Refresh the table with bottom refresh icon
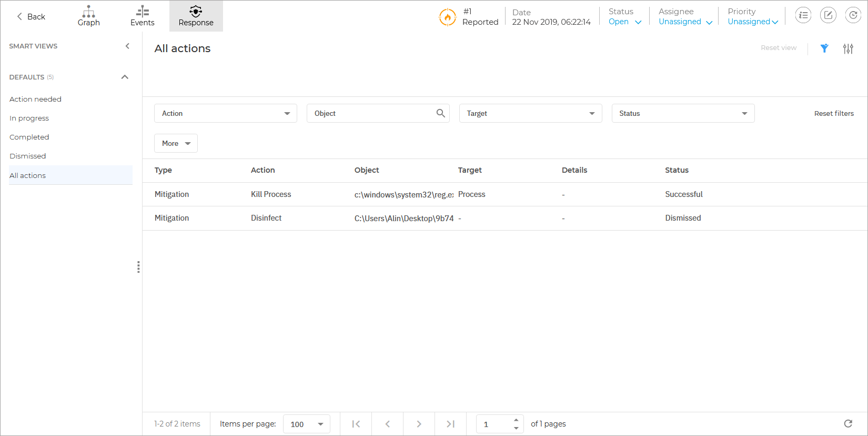Viewport: 868px width, 436px height. tap(848, 424)
